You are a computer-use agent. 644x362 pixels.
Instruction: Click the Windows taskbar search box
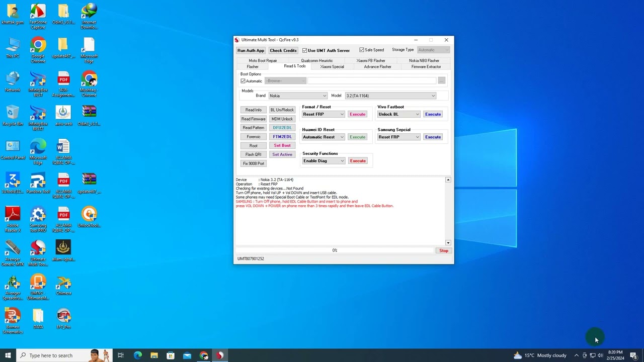point(64,355)
